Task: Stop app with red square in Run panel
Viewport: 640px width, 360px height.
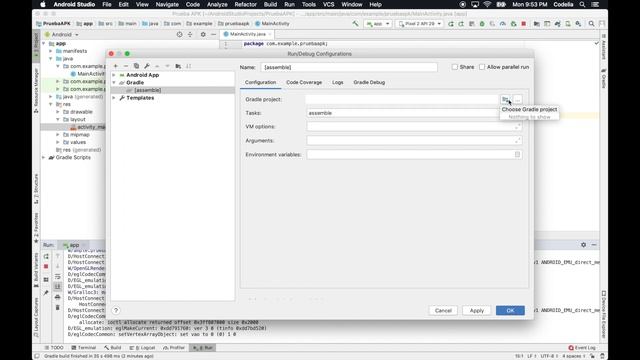Action: click(46, 267)
